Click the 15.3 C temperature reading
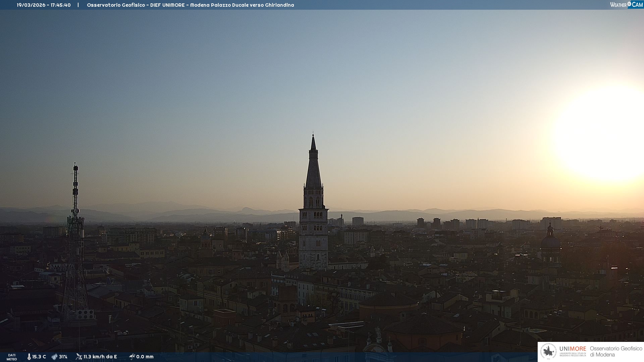This screenshot has width=644, height=362. [39, 357]
